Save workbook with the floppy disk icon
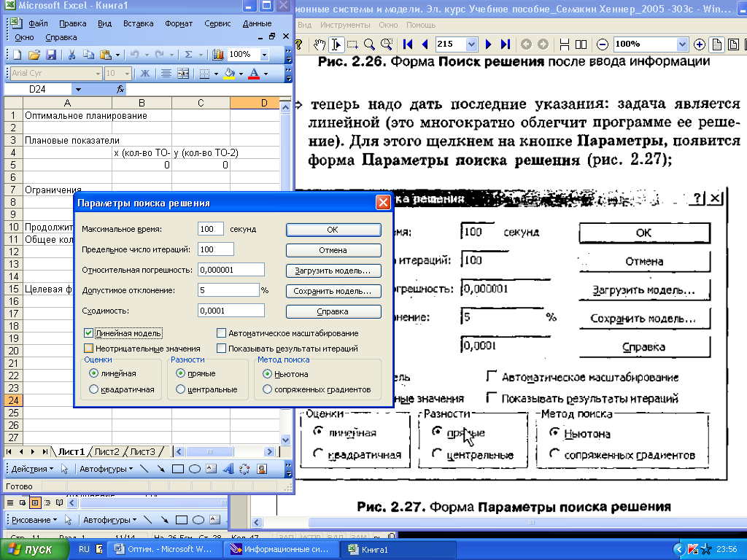The width and height of the screenshot is (747, 560). click(51, 55)
